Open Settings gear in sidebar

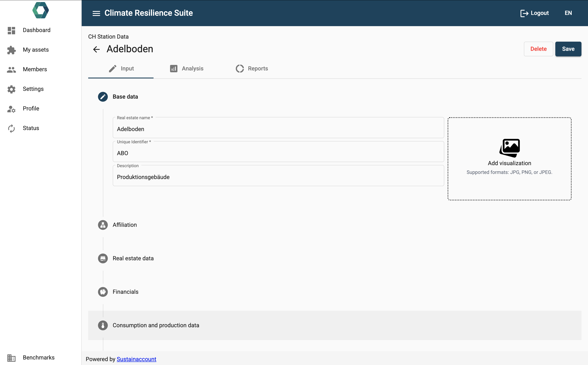tap(11, 89)
